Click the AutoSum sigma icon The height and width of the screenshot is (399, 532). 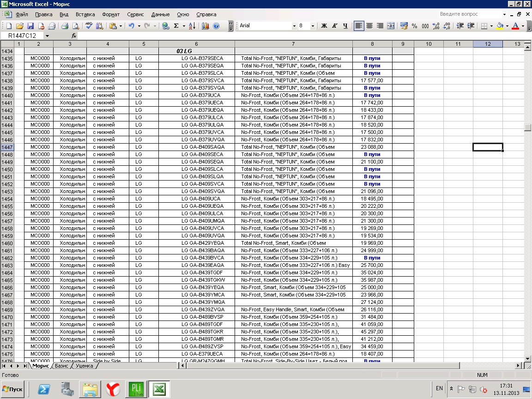[x=176, y=26]
